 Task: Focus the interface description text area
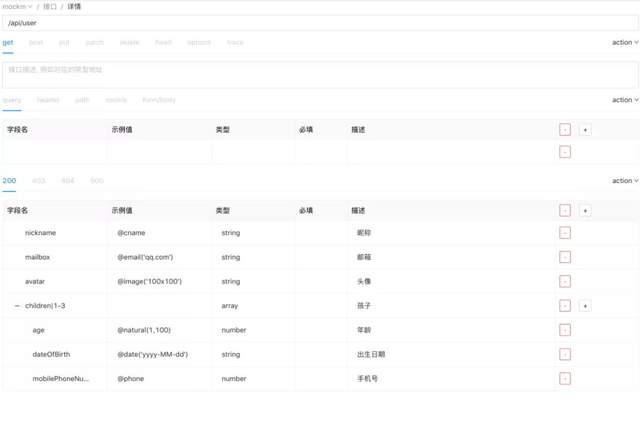[320, 75]
